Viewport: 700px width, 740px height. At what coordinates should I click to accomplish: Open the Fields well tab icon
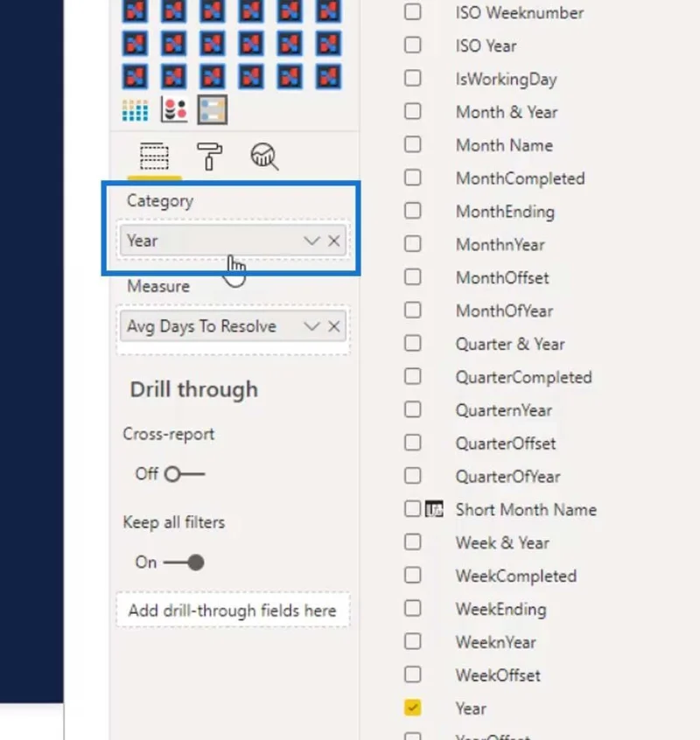(154, 156)
